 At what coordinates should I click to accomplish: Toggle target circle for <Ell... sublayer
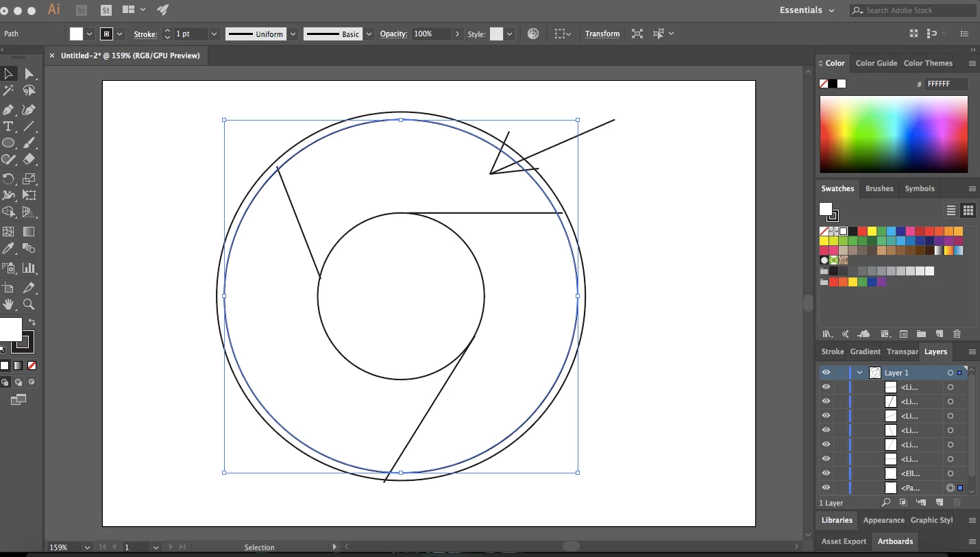click(x=950, y=473)
